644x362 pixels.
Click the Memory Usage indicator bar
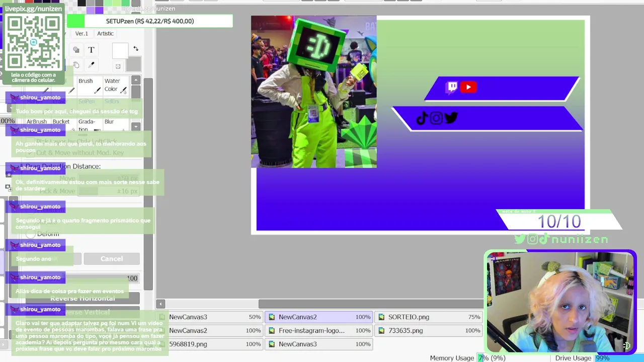(513, 358)
